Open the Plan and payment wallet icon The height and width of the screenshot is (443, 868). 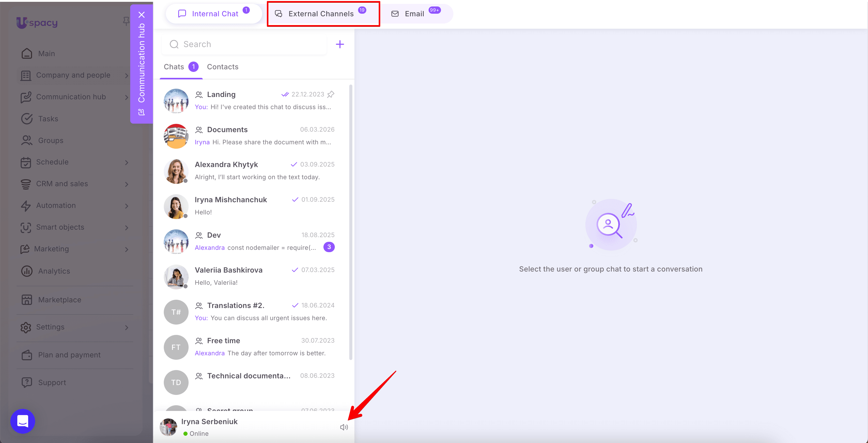[27, 355]
